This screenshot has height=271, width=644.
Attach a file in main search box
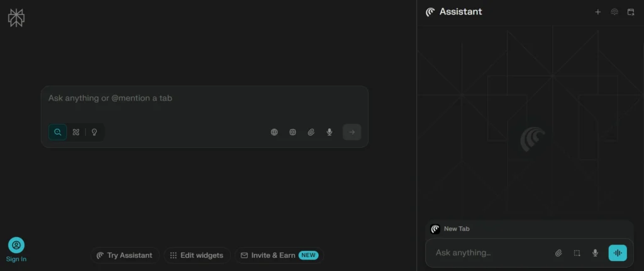click(311, 132)
